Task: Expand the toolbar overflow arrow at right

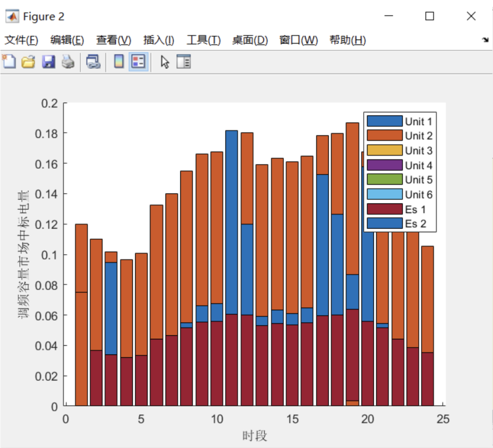Action: point(485,40)
